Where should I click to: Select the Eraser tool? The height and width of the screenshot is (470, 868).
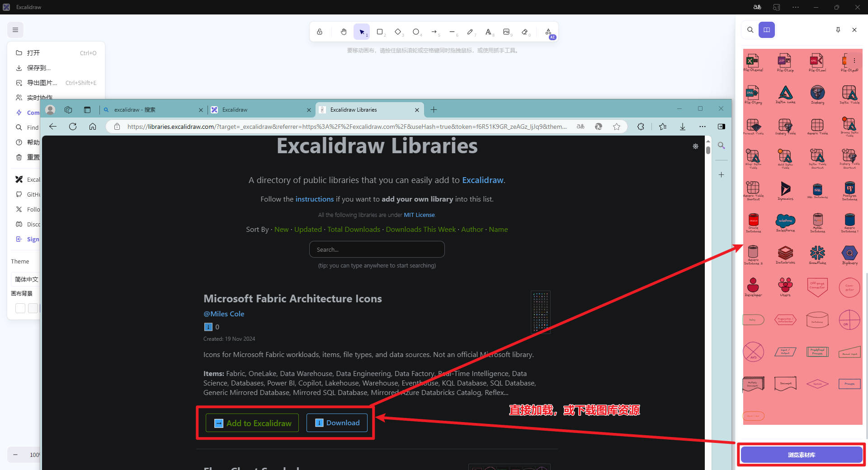524,32
